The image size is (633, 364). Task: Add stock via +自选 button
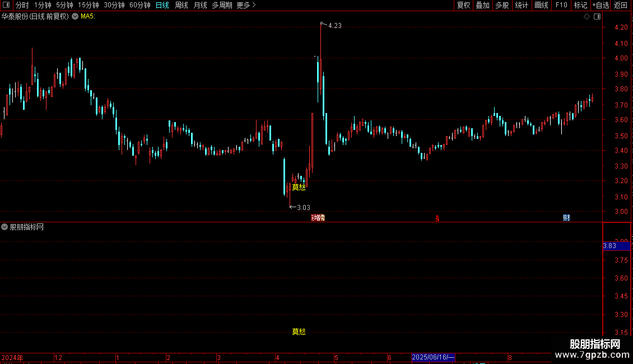[601, 5]
